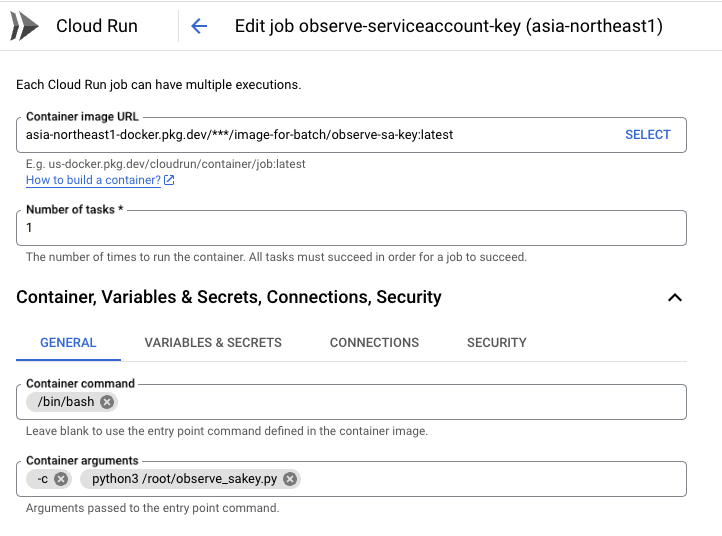Remove the -c argument chip
Screen dimensions: 722x536
pyautogui.click(x=61, y=479)
